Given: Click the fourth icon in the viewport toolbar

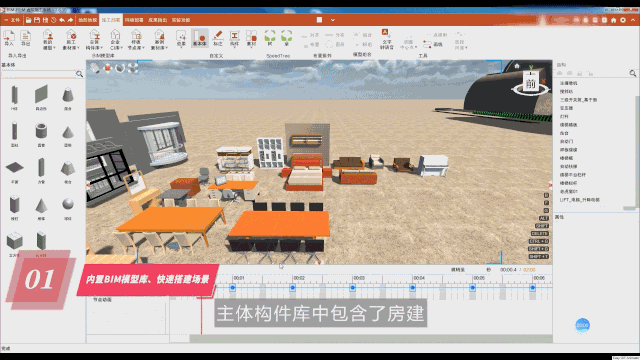Looking at the screenshot, I should (x=133, y=68).
